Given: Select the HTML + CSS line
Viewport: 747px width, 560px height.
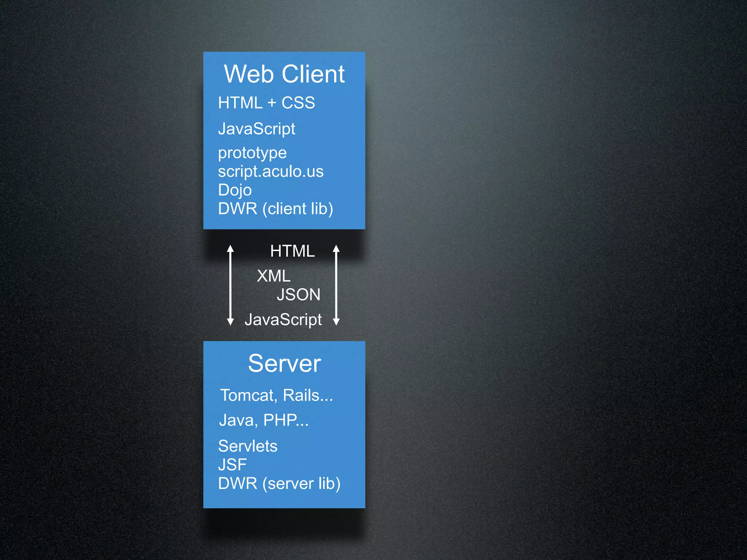Looking at the screenshot, I should (266, 103).
